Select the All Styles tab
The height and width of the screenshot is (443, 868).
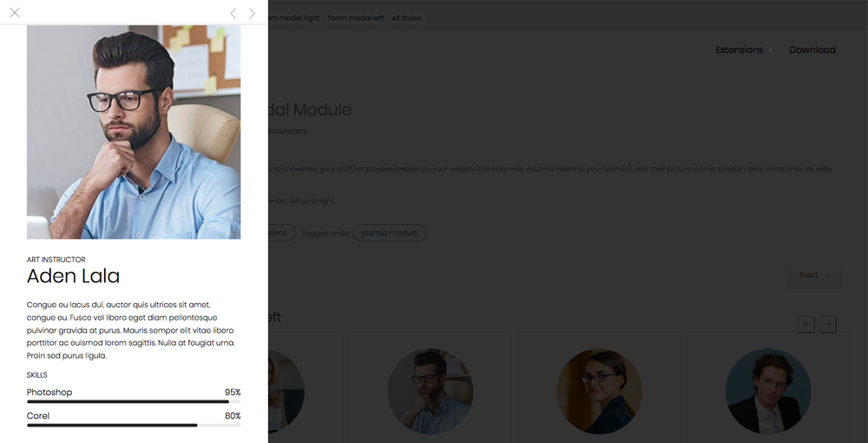pos(406,18)
